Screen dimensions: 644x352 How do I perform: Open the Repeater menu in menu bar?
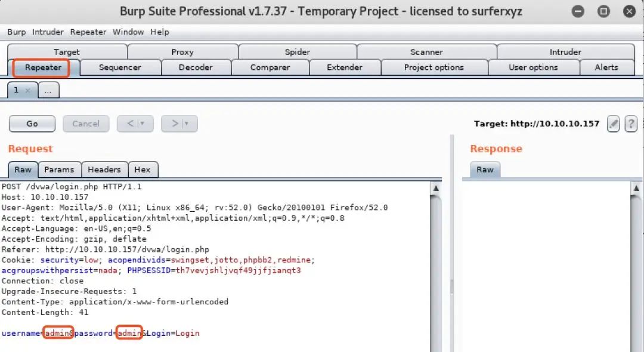pyautogui.click(x=88, y=32)
